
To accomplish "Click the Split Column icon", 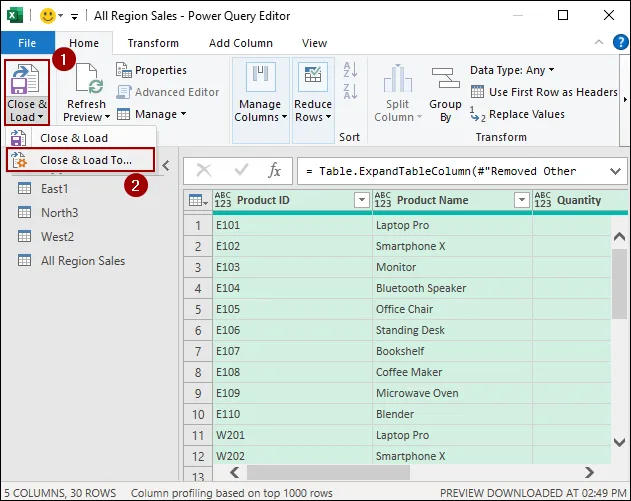I will tap(397, 78).
